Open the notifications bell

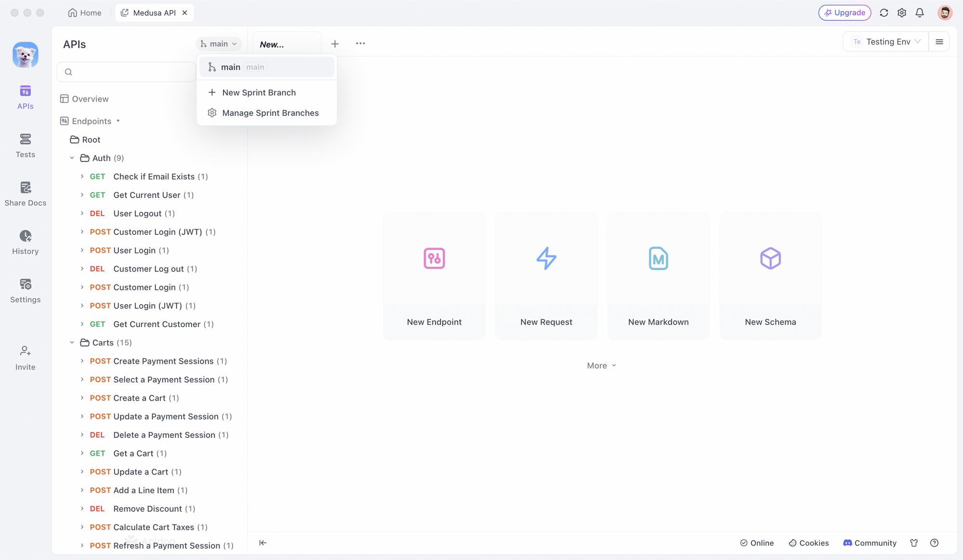click(920, 13)
